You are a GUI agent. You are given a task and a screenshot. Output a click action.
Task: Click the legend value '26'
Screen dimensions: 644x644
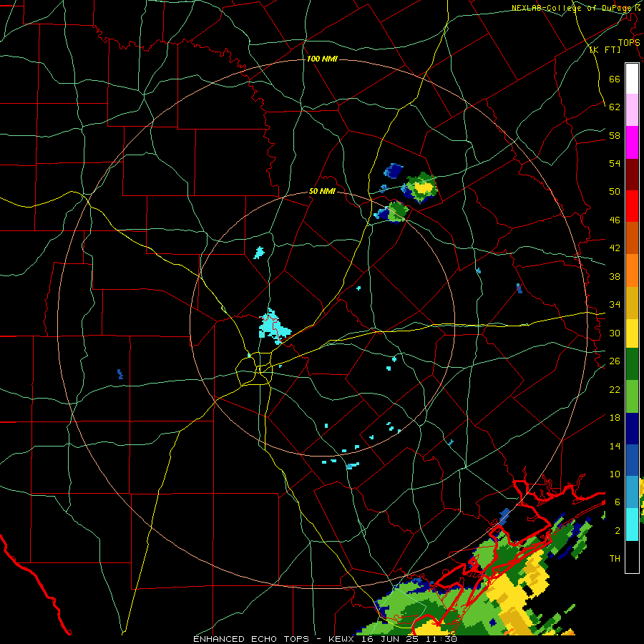pyautogui.click(x=615, y=361)
